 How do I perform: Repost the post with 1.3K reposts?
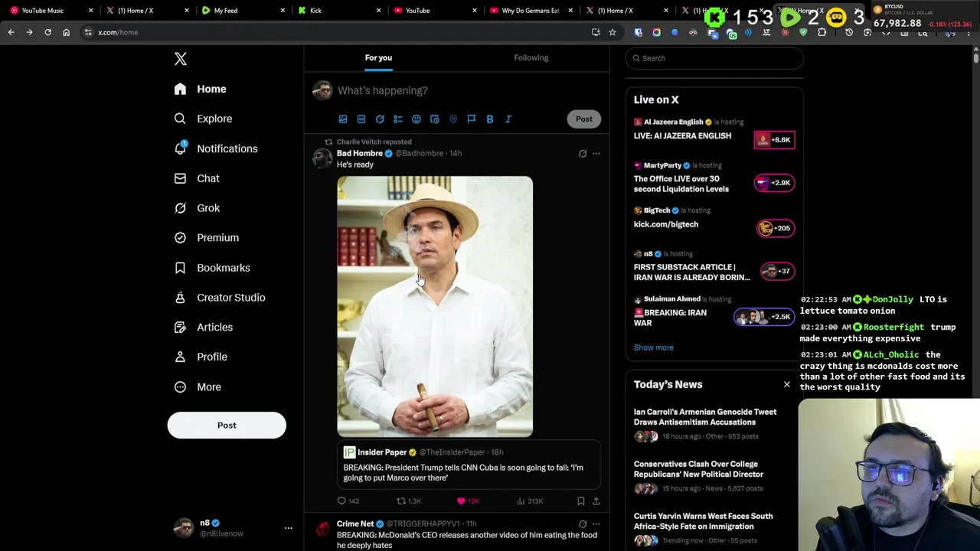click(x=409, y=501)
